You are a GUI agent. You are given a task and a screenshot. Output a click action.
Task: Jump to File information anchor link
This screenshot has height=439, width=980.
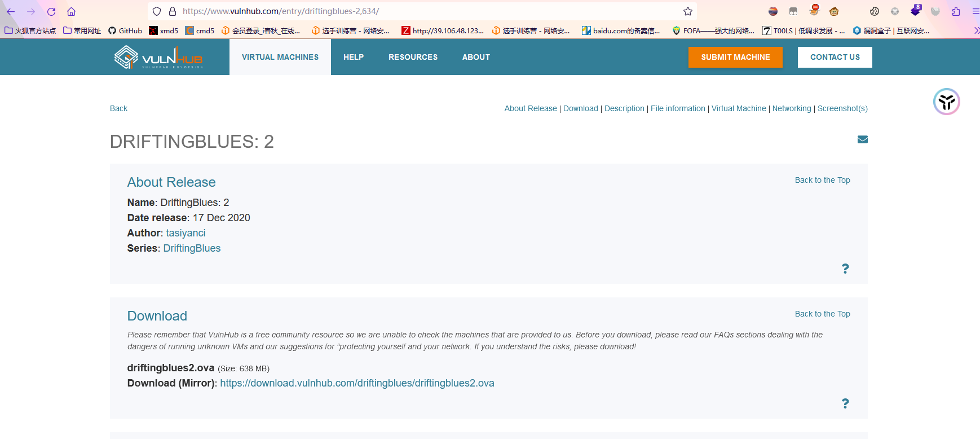(678, 108)
